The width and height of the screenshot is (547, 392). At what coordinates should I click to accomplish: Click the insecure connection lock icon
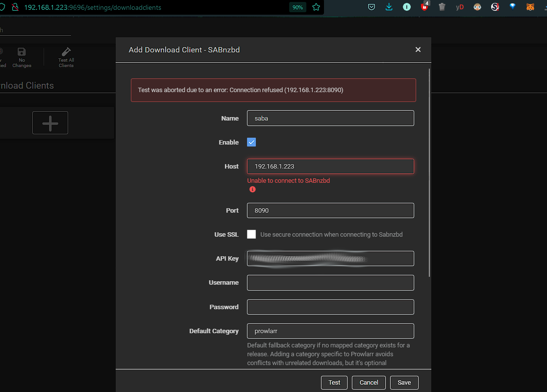point(15,7)
